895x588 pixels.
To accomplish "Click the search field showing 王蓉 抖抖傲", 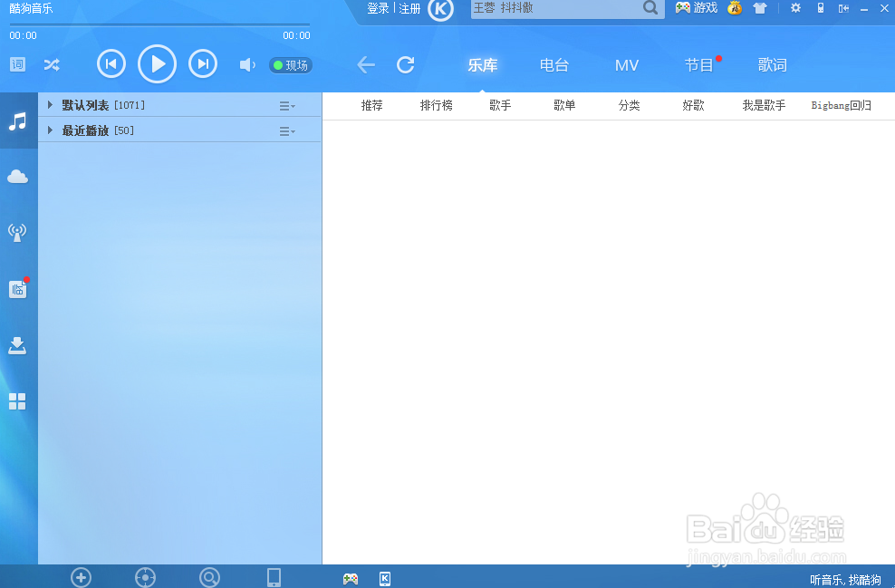I will 555,8.
